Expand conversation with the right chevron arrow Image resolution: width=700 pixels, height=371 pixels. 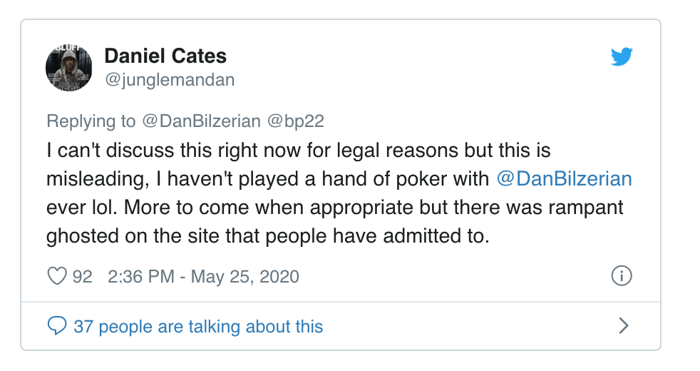click(x=624, y=326)
